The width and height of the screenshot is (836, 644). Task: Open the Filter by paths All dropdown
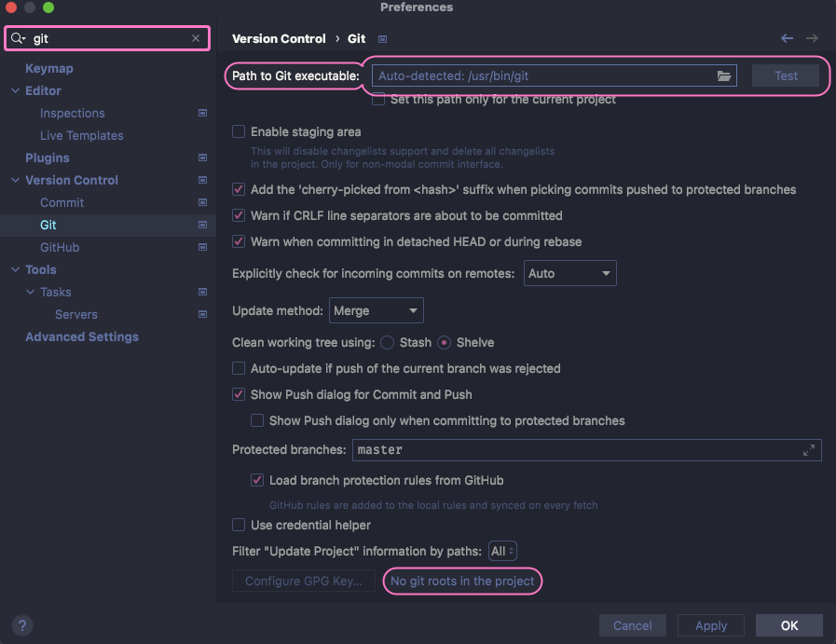click(502, 551)
